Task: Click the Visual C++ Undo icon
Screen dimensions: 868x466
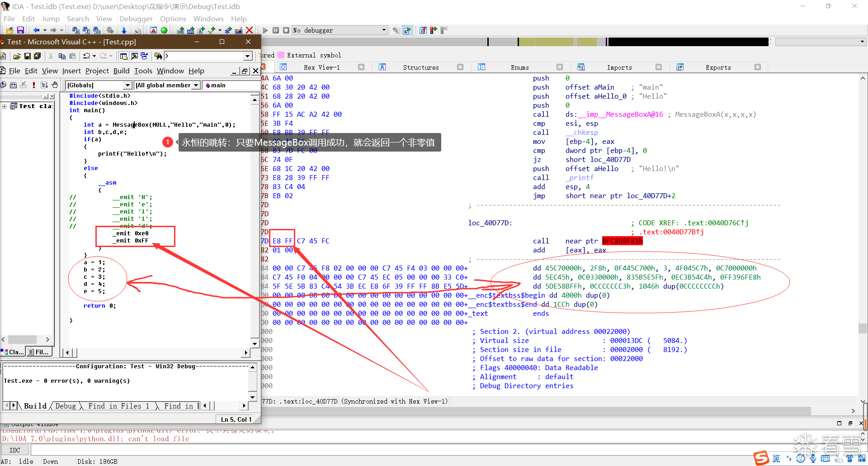Action: pyautogui.click(x=86, y=56)
